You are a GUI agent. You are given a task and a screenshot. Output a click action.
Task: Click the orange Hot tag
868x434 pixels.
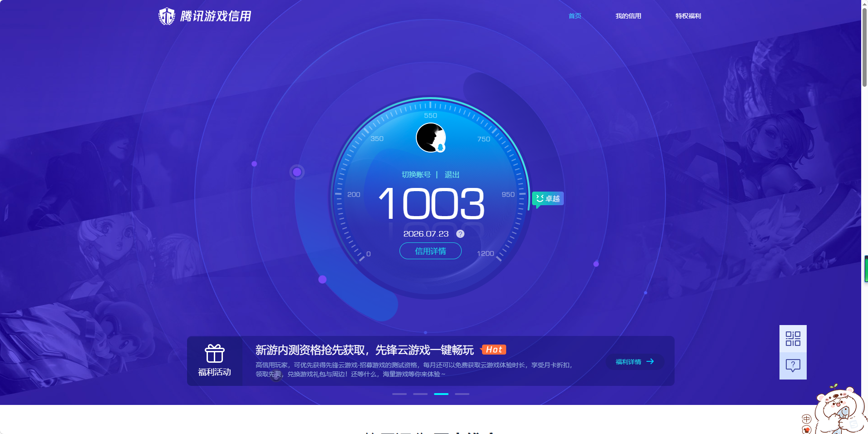coord(494,350)
